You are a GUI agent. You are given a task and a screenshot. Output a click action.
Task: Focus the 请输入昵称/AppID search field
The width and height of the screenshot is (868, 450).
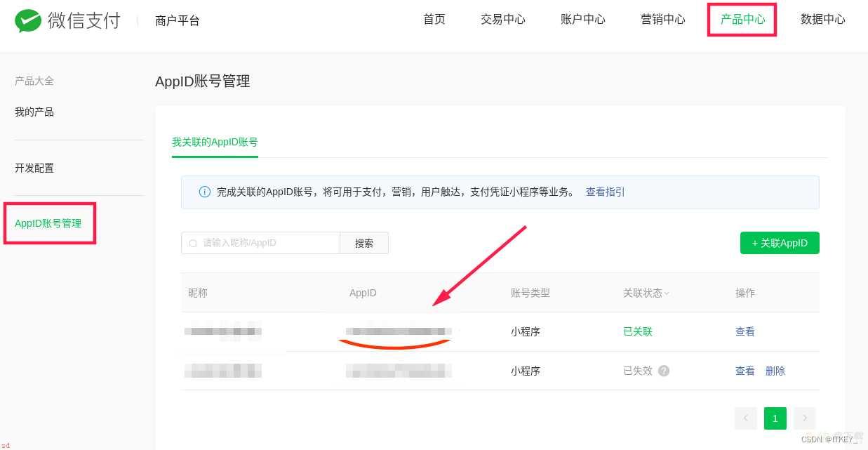pyautogui.click(x=260, y=243)
